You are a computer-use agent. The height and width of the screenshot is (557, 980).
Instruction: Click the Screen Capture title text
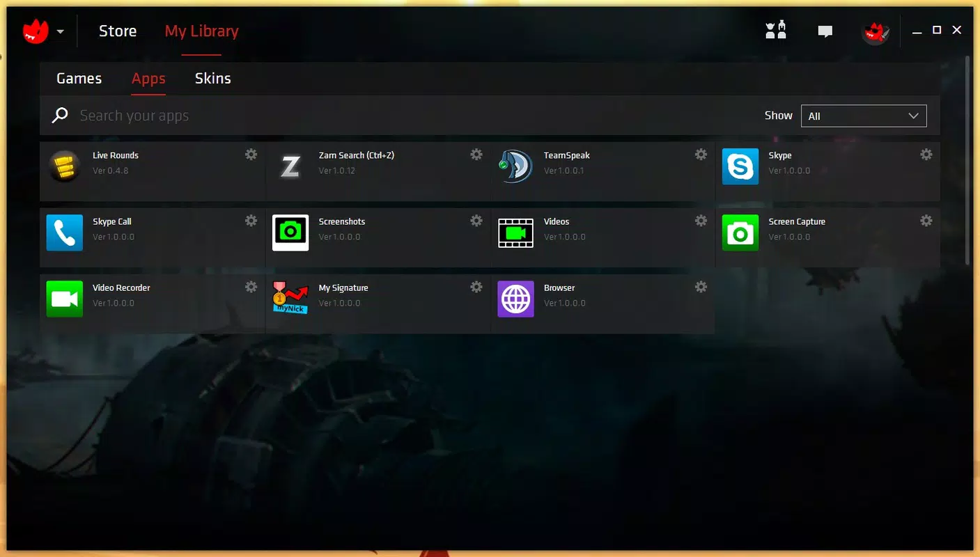797,221
